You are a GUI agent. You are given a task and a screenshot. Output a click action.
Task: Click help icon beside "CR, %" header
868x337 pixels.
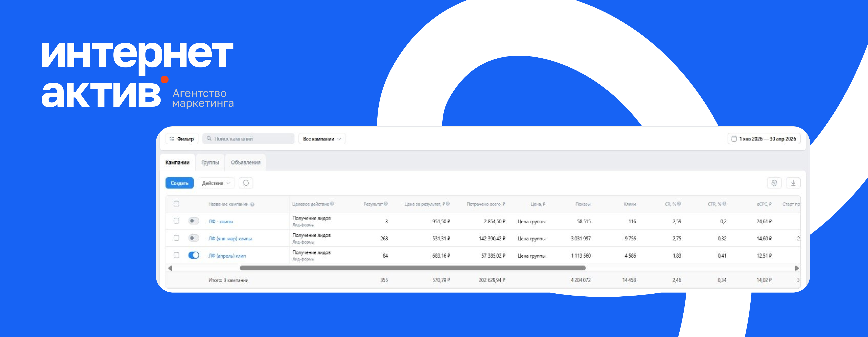coord(679,204)
